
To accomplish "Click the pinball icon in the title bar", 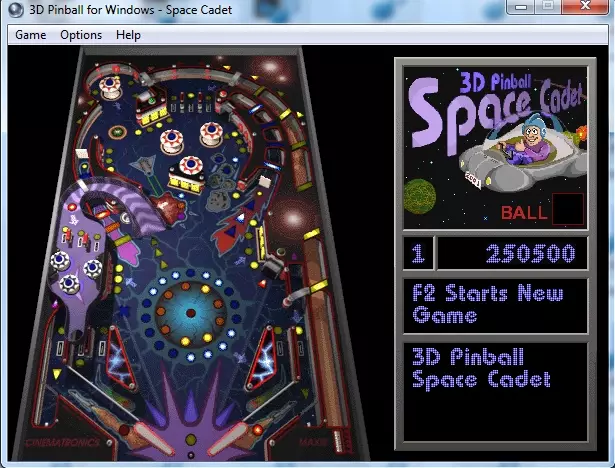I will (16, 10).
